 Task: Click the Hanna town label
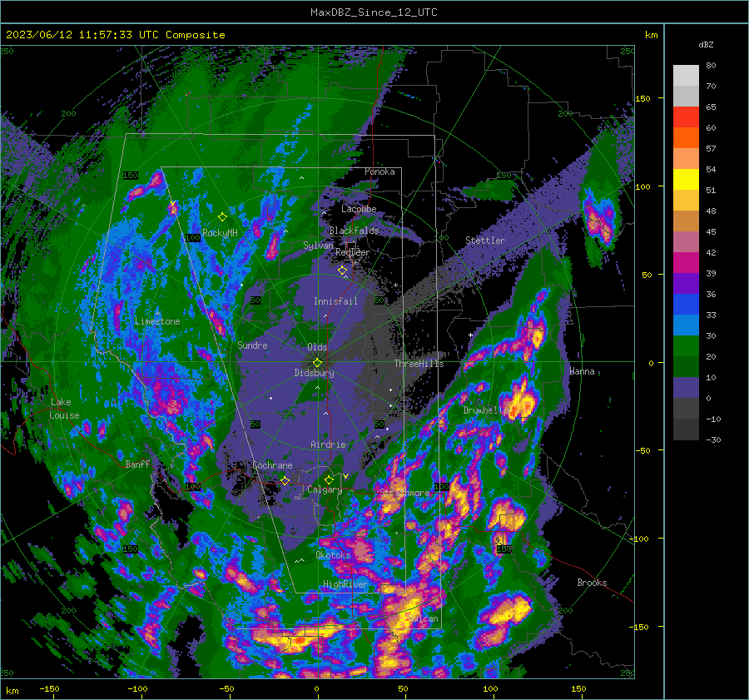(x=582, y=371)
